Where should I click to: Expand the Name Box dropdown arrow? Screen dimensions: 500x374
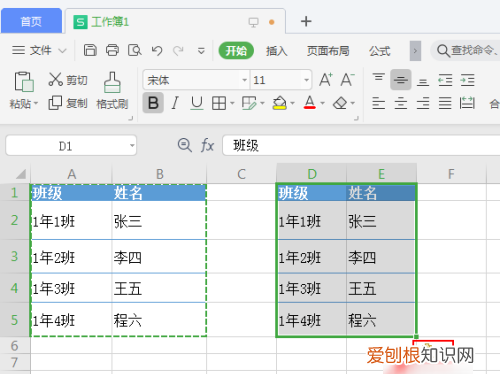pyautogui.click(x=132, y=146)
